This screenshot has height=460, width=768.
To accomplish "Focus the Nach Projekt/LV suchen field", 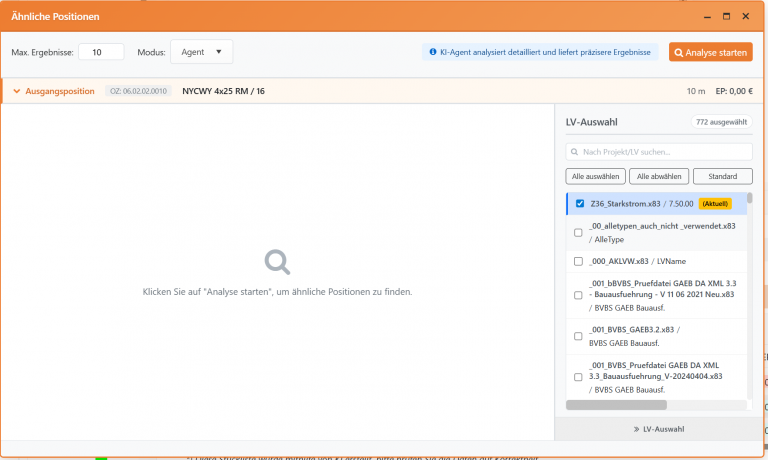I will (x=665, y=152).
